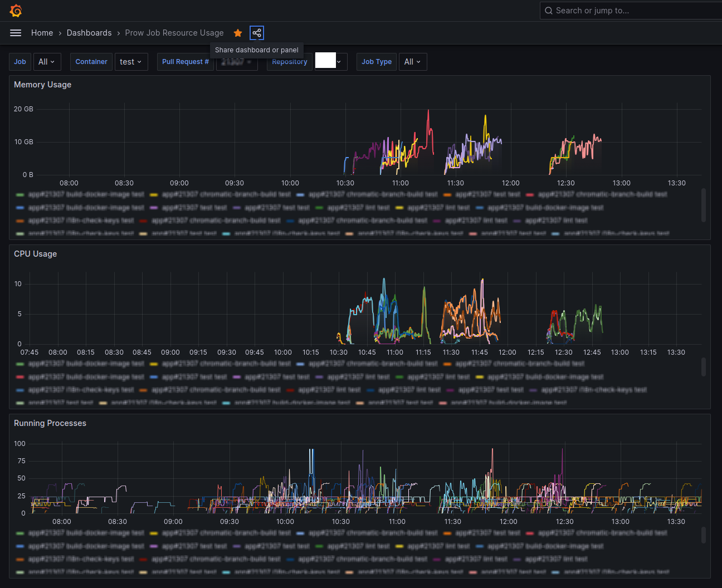Image resolution: width=722 pixels, height=588 pixels.
Task: Click the '0 B' axis label
Action: coord(28,175)
